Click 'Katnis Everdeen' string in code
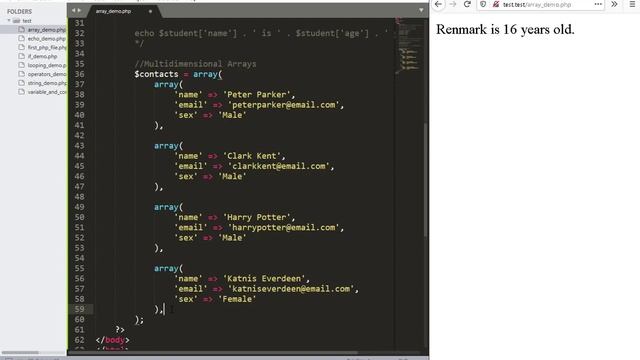This screenshot has width=640, height=360. point(264,278)
